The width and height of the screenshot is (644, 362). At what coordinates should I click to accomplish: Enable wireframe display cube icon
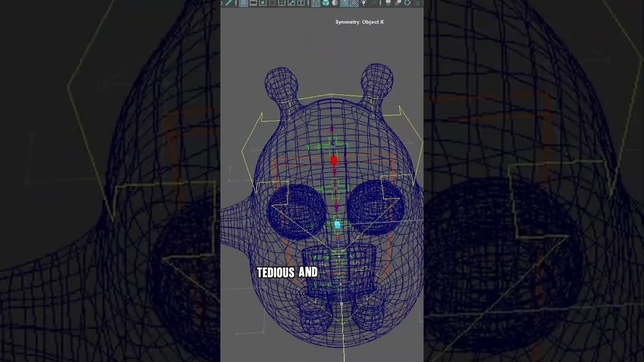316,3
